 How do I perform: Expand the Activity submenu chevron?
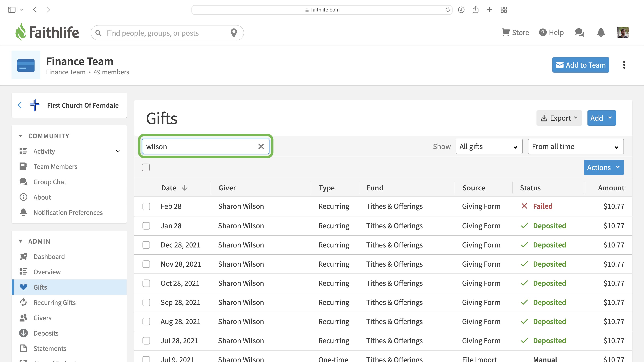click(x=118, y=151)
